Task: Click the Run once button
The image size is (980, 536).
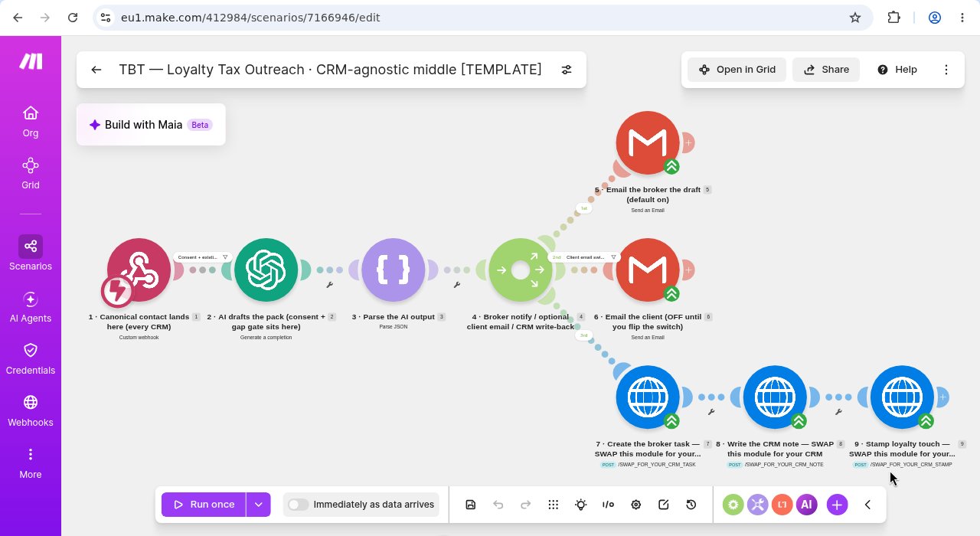Action: (204, 505)
